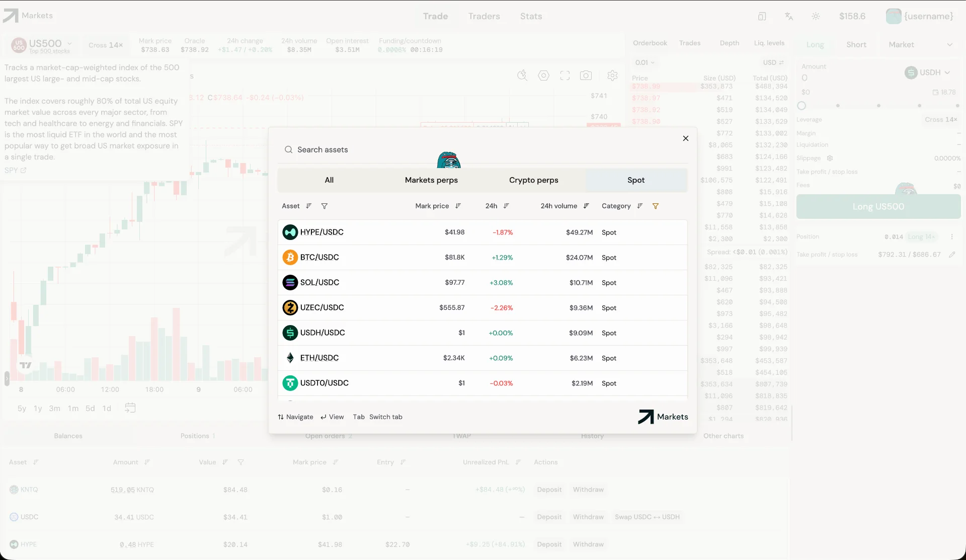The width and height of the screenshot is (966, 560).
Task: Toggle the USD orderbook unit switch
Action: click(x=773, y=63)
